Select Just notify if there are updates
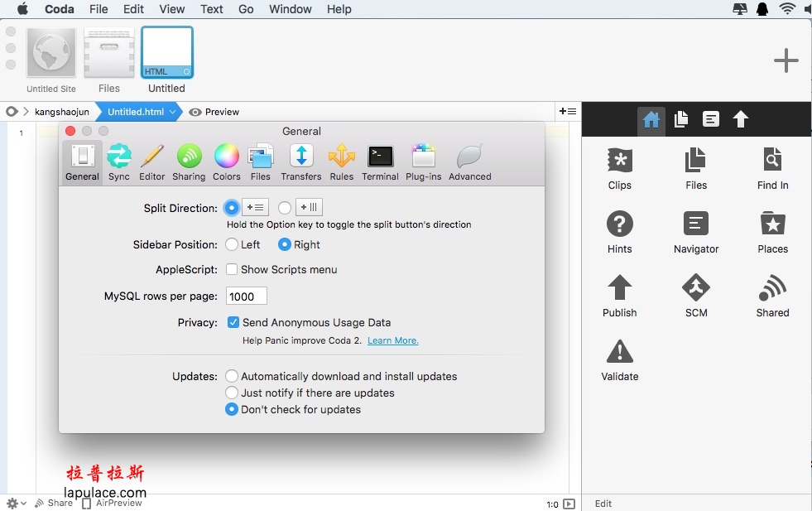This screenshot has height=511, width=812. tap(232, 393)
